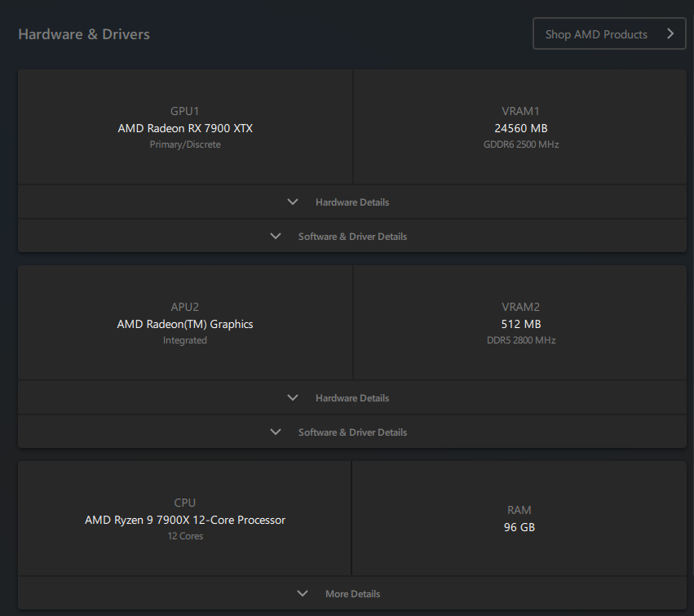Viewport: 694px width, 616px height.
Task: Expand Software & Driver Details for APU2
Action: pyautogui.click(x=352, y=432)
